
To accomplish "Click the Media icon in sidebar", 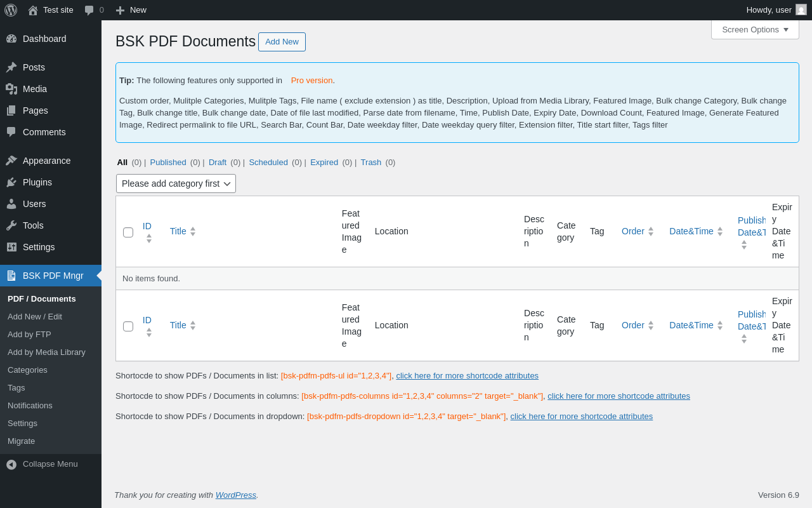I will point(11,89).
